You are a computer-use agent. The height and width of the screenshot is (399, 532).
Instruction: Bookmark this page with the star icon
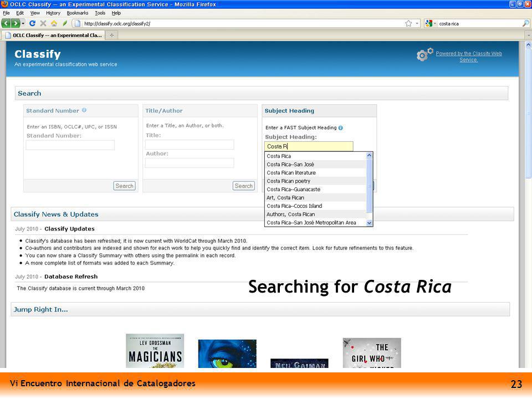pyautogui.click(x=408, y=23)
